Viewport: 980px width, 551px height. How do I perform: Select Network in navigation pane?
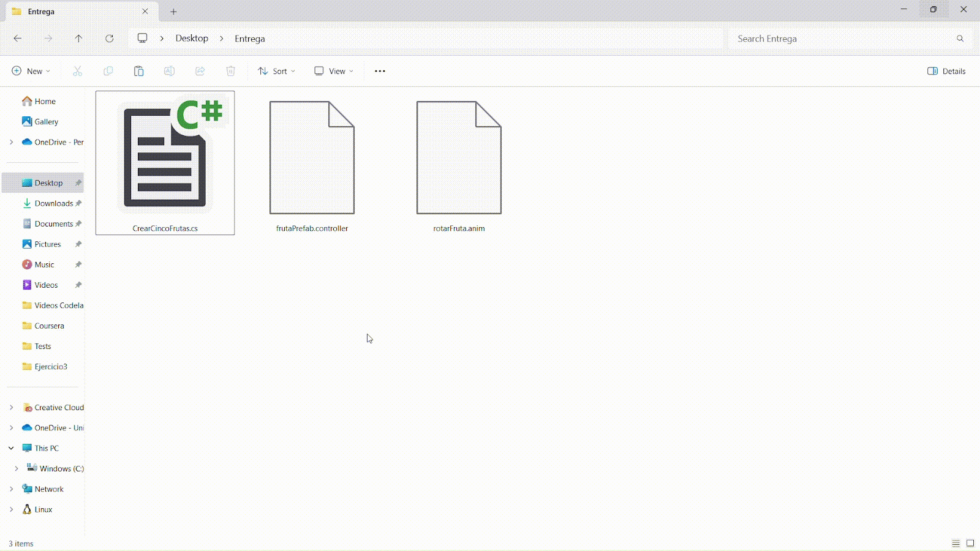pyautogui.click(x=43, y=489)
